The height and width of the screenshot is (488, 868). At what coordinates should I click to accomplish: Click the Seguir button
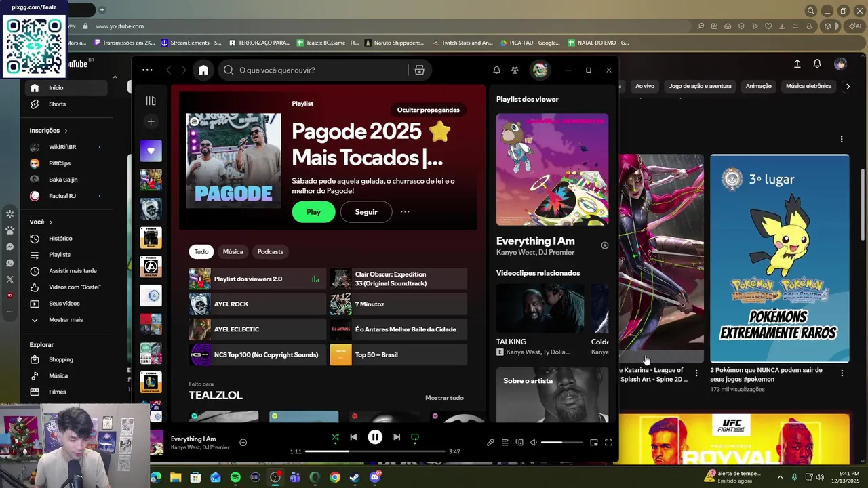click(366, 212)
